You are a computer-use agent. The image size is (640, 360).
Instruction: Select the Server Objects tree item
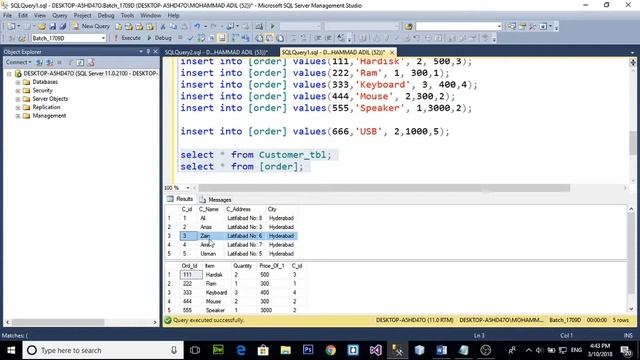pos(50,99)
